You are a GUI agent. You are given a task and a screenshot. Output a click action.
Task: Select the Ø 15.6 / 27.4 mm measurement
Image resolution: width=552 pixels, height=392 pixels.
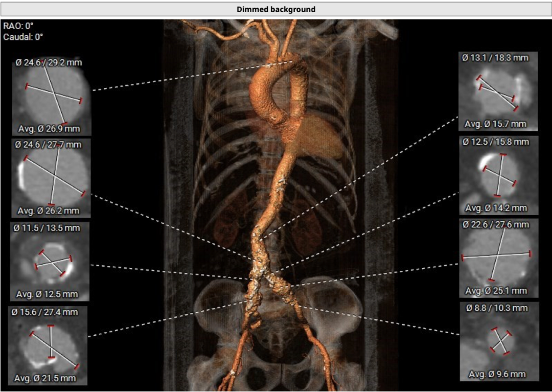pyautogui.click(x=44, y=312)
